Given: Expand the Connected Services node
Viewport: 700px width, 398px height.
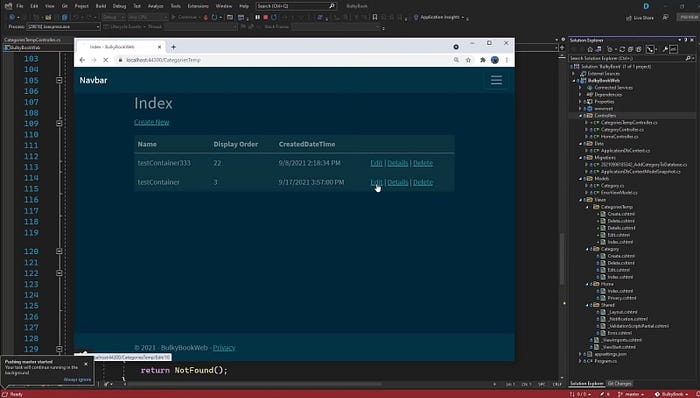Looking at the screenshot, I should coord(580,87).
